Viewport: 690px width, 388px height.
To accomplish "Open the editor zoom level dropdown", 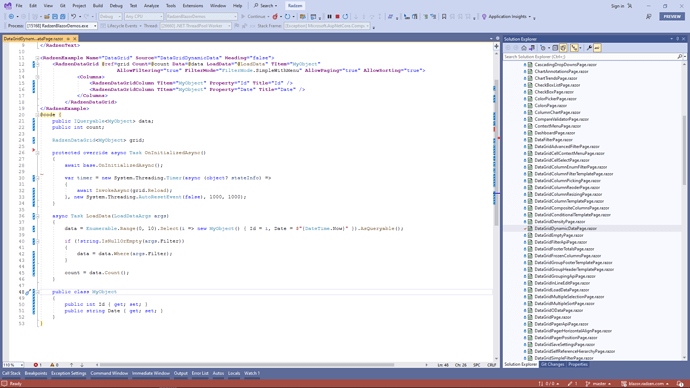I will (x=13, y=365).
